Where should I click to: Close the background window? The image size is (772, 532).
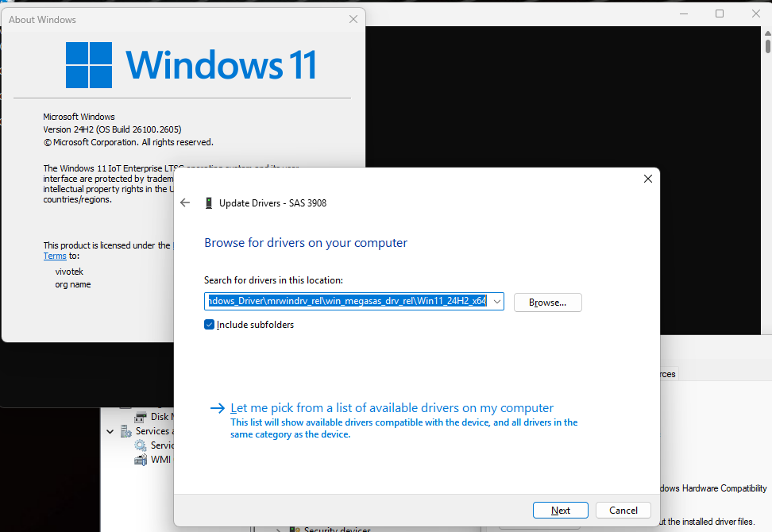[x=756, y=13]
